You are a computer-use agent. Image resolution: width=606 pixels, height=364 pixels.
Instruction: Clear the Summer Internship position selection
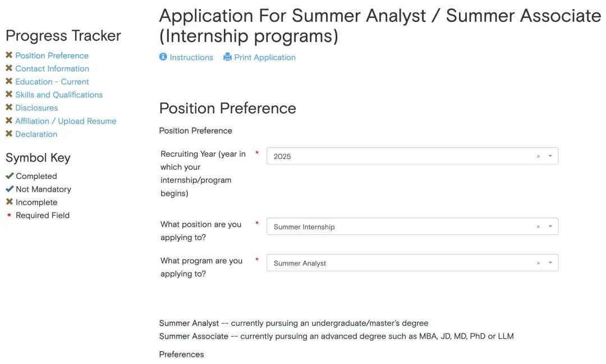pos(538,227)
